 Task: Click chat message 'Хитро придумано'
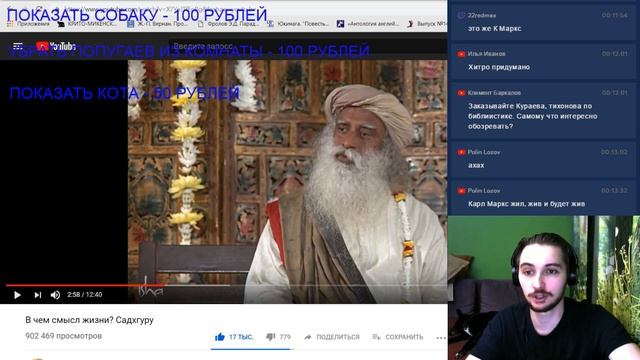(499, 67)
